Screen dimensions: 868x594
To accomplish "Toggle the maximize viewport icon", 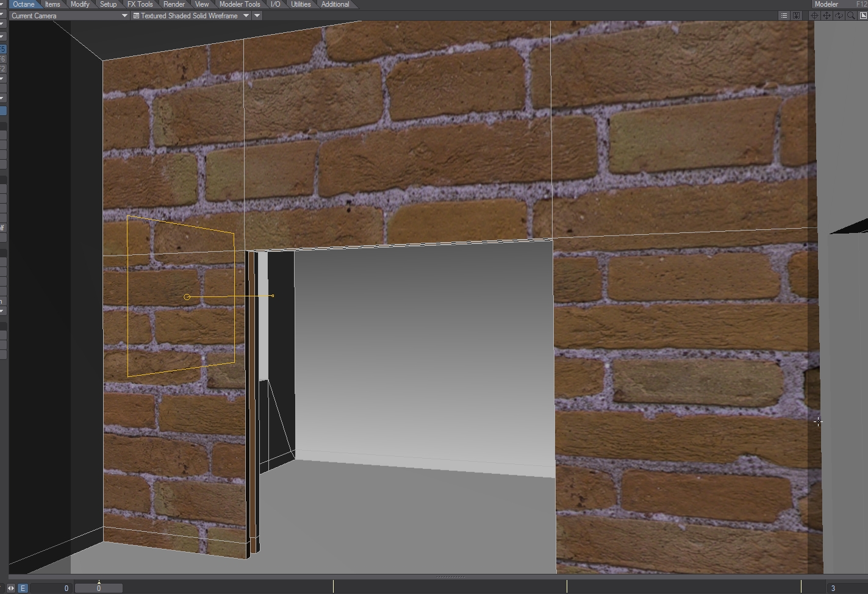I will [x=863, y=16].
